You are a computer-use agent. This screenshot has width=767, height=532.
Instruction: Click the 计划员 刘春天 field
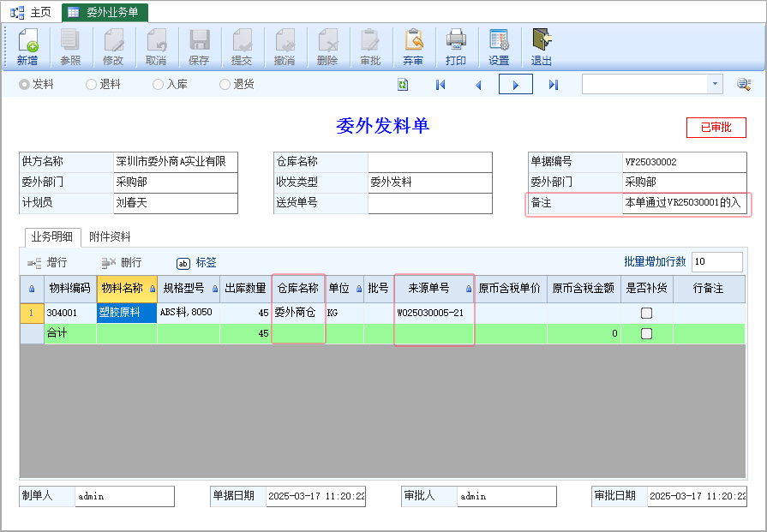pyautogui.click(x=176, y=202)
